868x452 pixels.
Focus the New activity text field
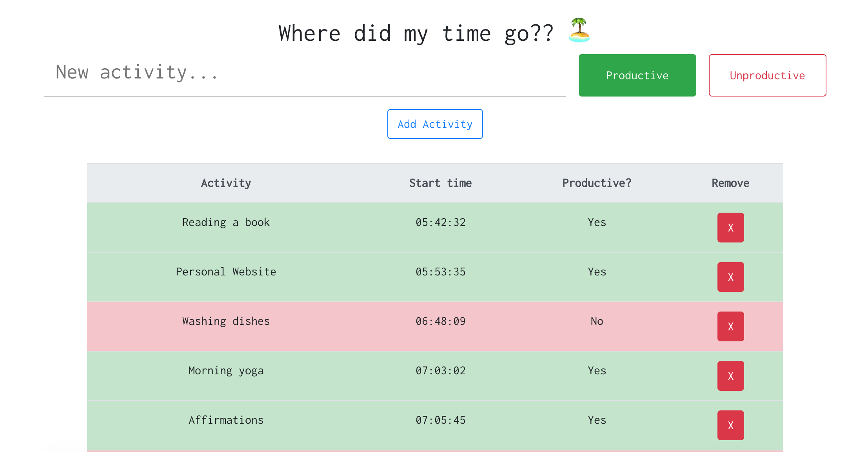(305, 73)
